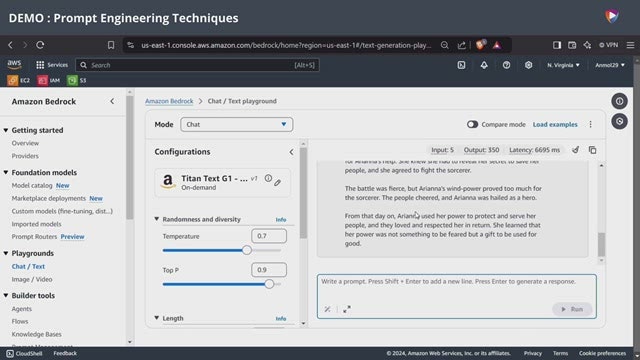Select Image / Video playground
The image size is (640, 360).
(x=32, y=279)
